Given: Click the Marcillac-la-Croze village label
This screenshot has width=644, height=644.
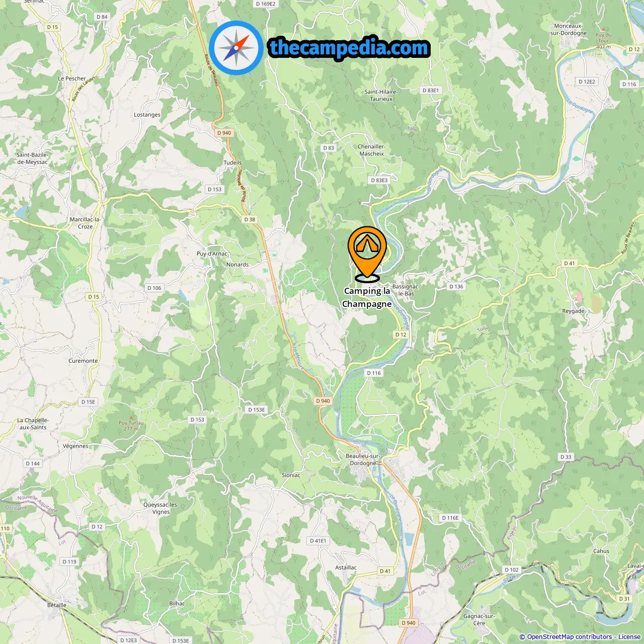Looking at the screenshot, I should coord(85,223).
